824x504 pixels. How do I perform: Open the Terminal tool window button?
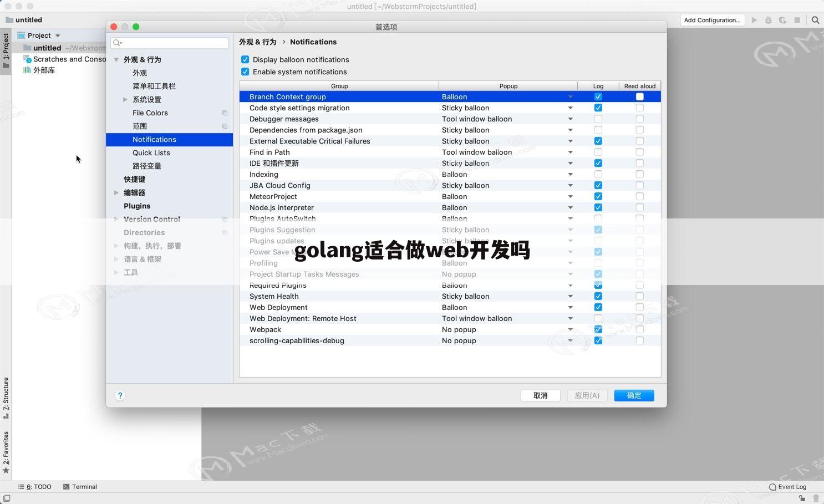point(80,487)
